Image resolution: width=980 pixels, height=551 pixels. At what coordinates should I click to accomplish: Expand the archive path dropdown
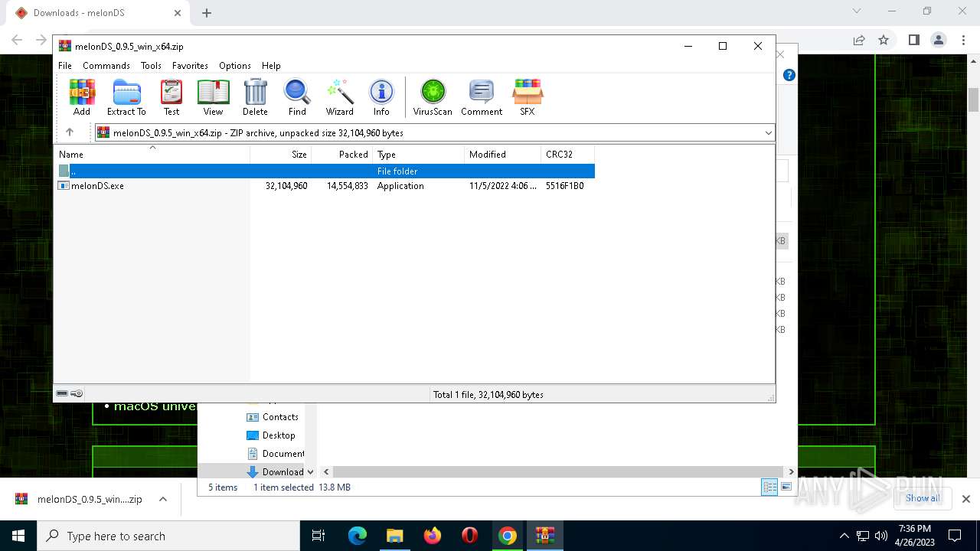pos(768,133)
